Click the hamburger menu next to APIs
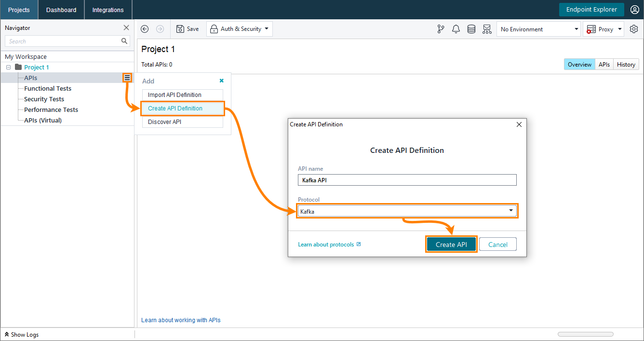This screenshot has width=644, height=341. 127,78
